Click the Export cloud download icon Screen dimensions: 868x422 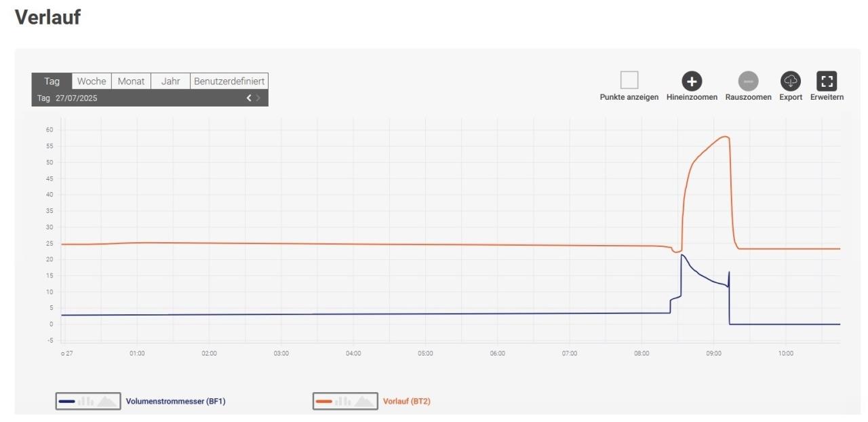click(791, 81)
